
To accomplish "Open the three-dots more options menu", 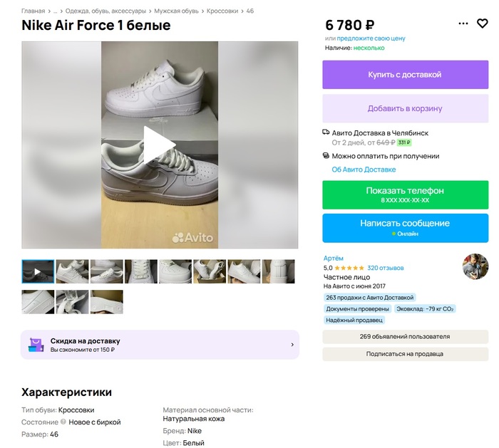I will (x=463, y=24).
